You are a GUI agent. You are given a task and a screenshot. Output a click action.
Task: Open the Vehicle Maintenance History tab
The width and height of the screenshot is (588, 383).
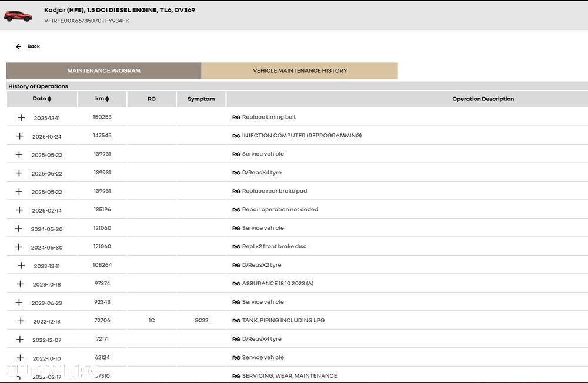tap(300, 71)
